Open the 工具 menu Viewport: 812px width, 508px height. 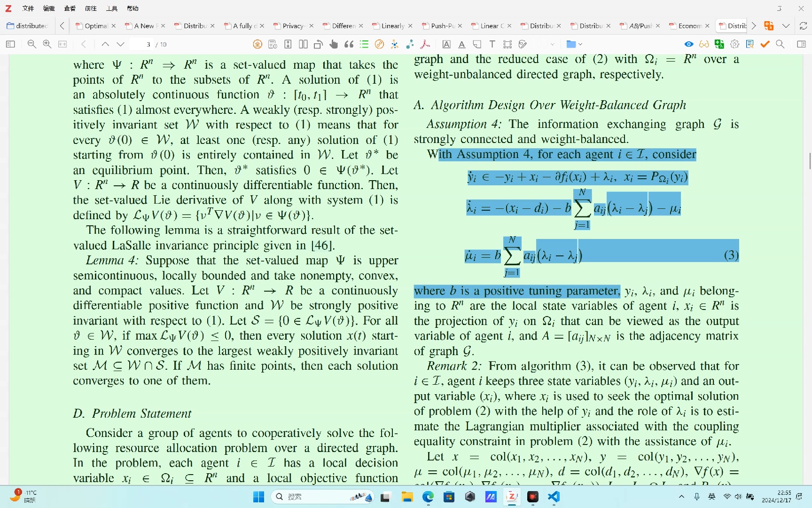point(111,8)
